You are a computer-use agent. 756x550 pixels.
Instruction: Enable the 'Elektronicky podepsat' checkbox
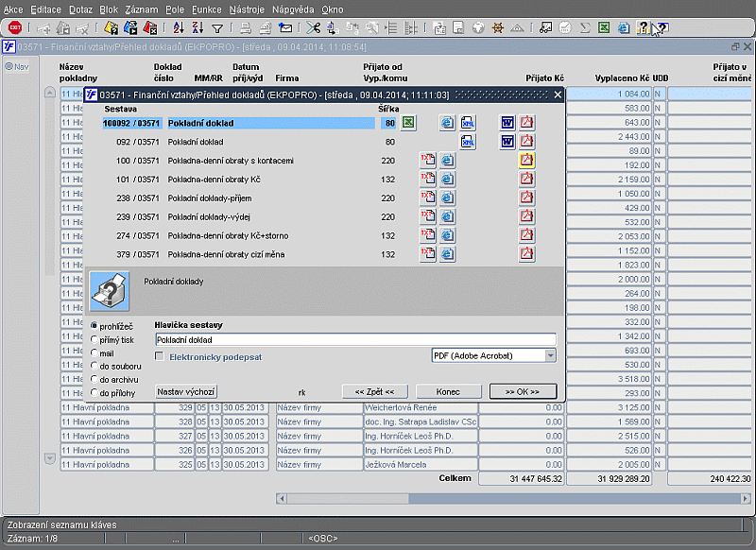coord(160,356)
